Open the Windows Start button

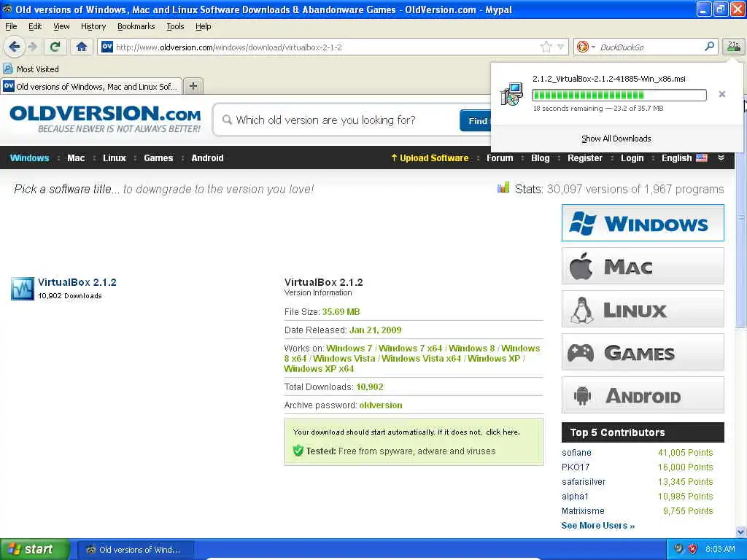[x=35, y=550]
